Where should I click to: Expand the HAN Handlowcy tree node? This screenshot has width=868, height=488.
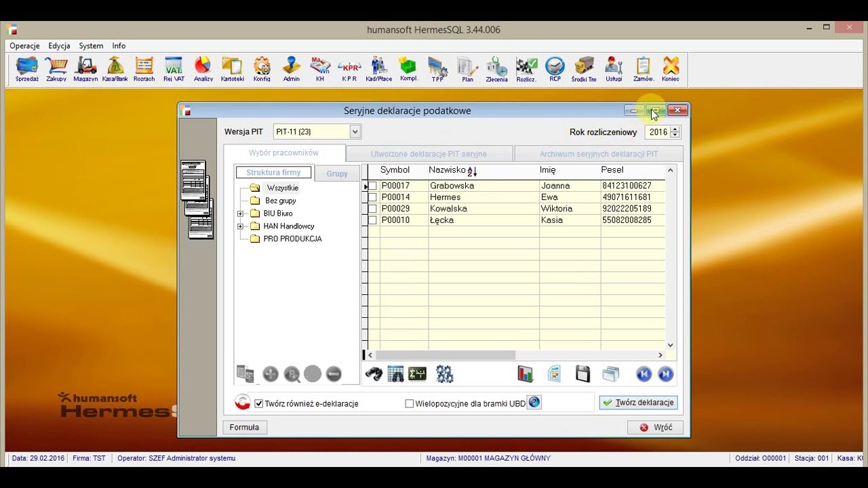pos(240,226)
